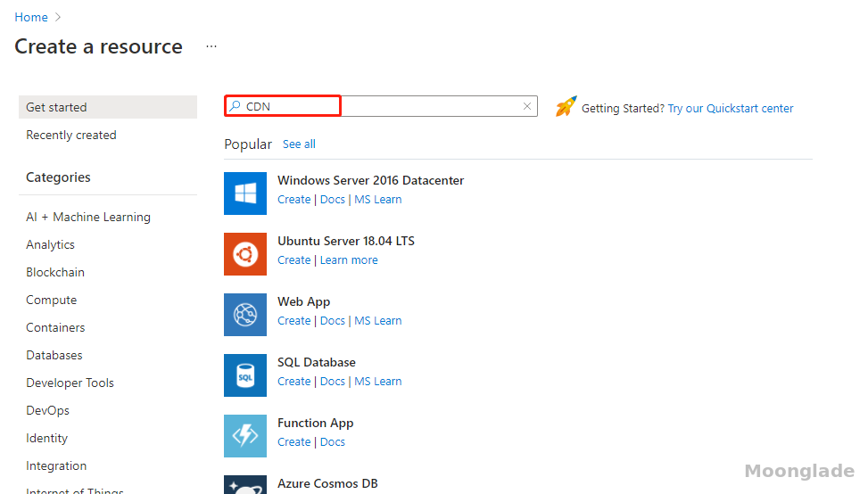This screenshot has height=494, width=868.
Task: Open Docs for Function App
Action: [x=333, y=442]
